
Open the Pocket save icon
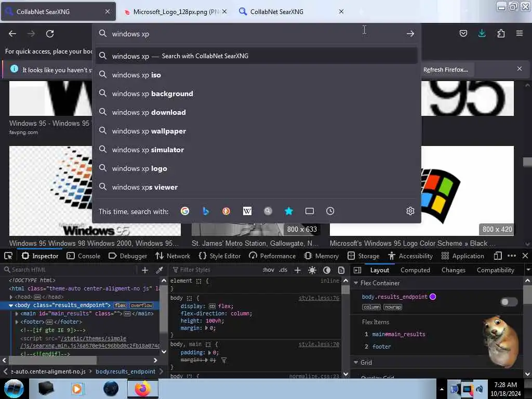pyautogui.click(x=463, y=33)
